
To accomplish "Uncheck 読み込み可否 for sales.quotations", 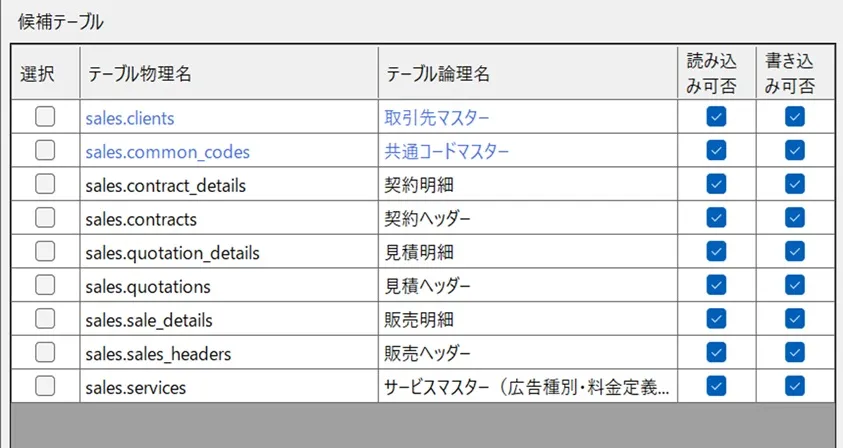I will [716, 285].
